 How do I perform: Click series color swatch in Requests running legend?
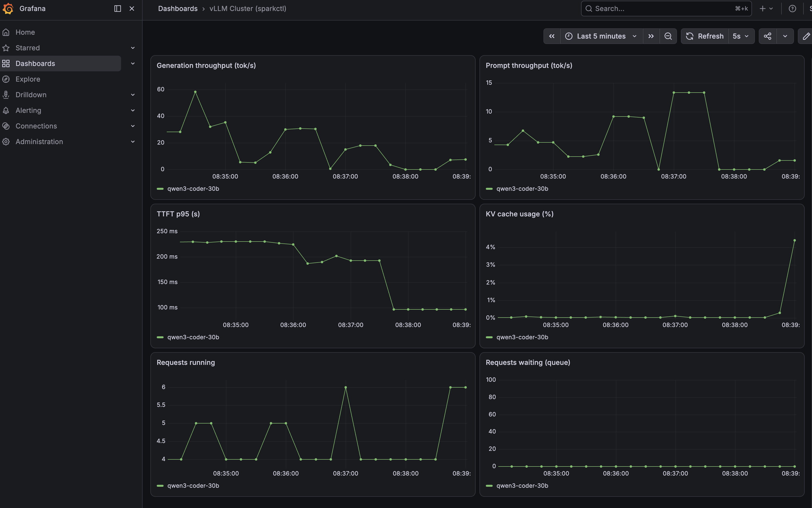[x=160, y=486]
